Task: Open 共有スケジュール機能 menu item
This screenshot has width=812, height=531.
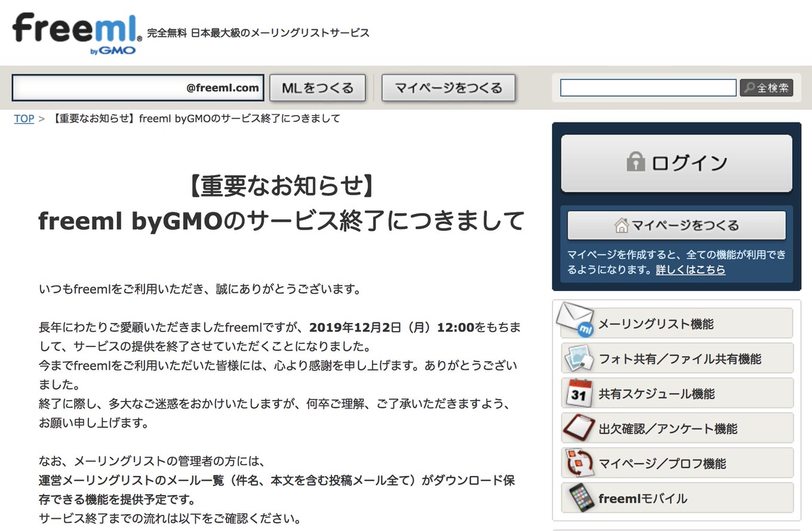Action: tap(676, 393)
